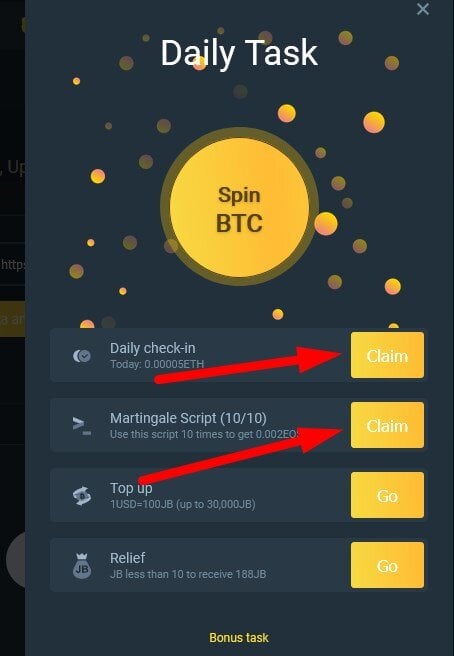Select the Relief JB money bag icon
The image size is (454, 656).
tap(82, 566)
